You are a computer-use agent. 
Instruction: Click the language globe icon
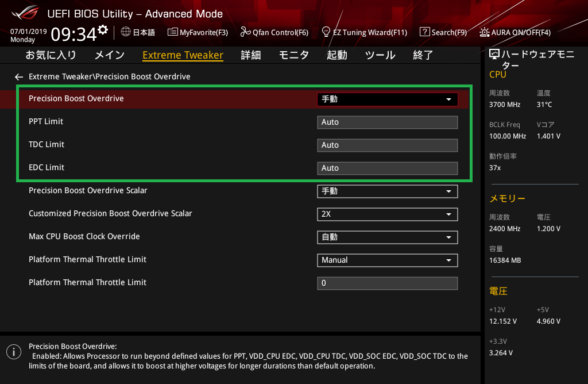126,32
